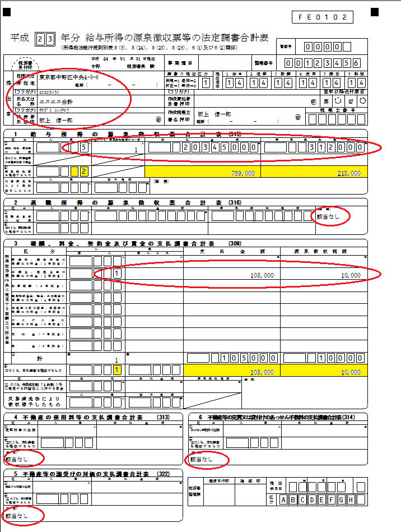The image size is (401, 532).
Task: Click the yellow box containing 2
Action: [x=83, y=172]
